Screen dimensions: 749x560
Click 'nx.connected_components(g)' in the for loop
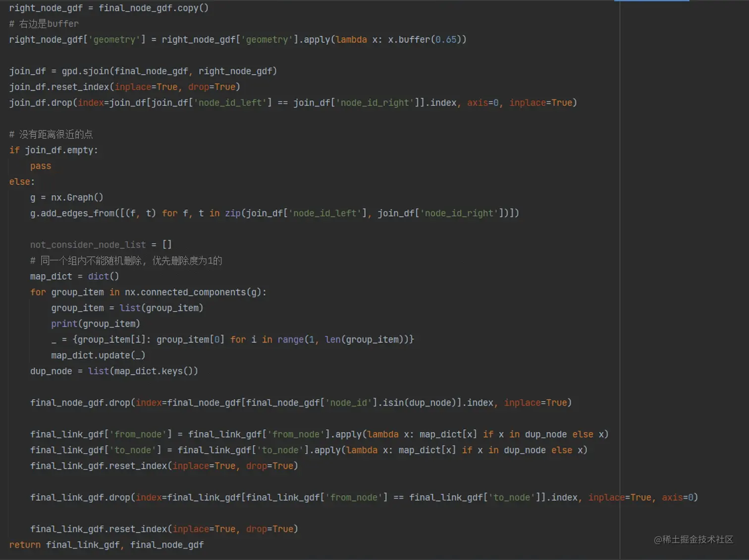[x=193, y=292]
